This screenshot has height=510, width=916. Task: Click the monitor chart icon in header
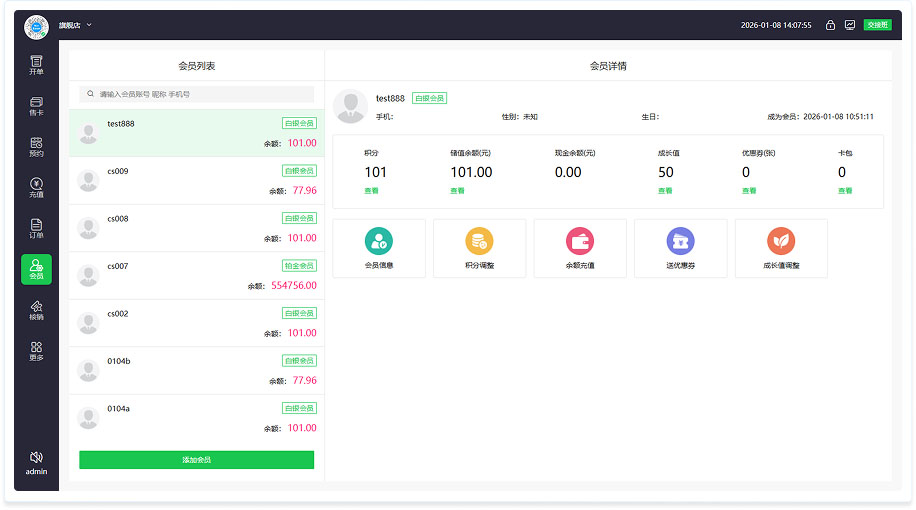pyautogui.click(x=849, y=25)
